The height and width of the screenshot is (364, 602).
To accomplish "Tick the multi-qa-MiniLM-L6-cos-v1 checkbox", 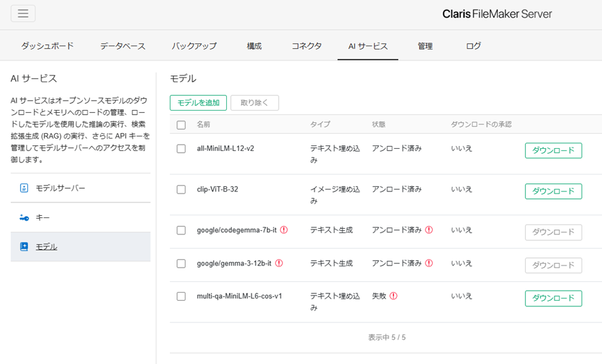I will point(181,297).
